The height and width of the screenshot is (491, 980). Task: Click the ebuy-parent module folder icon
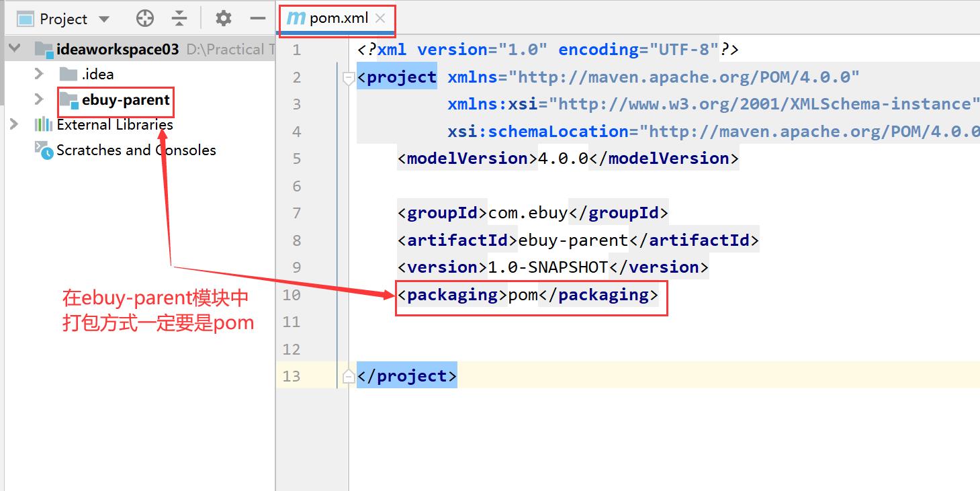69,101
